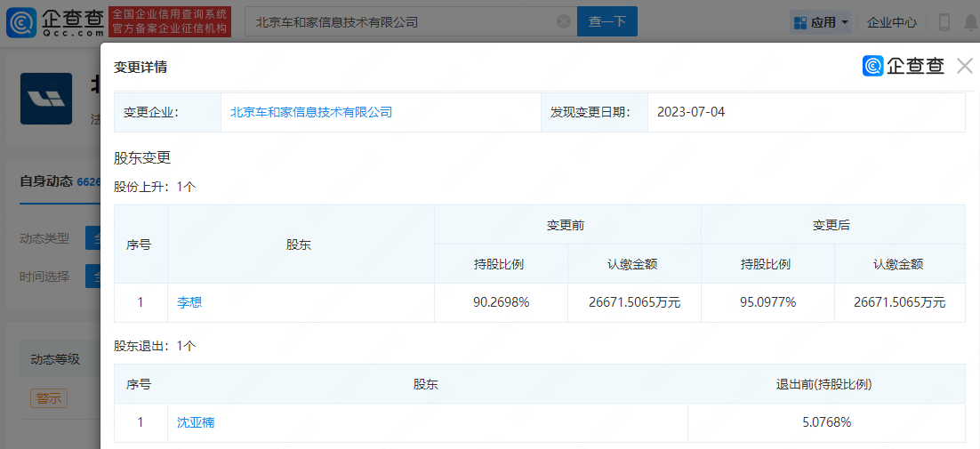Click the red official credit agency banner

tap(169, 22)
